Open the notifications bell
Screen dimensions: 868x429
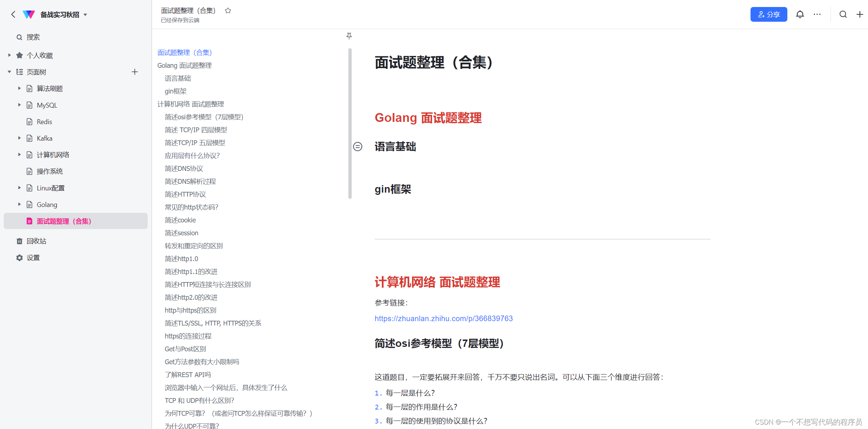[x=800, y=14]
